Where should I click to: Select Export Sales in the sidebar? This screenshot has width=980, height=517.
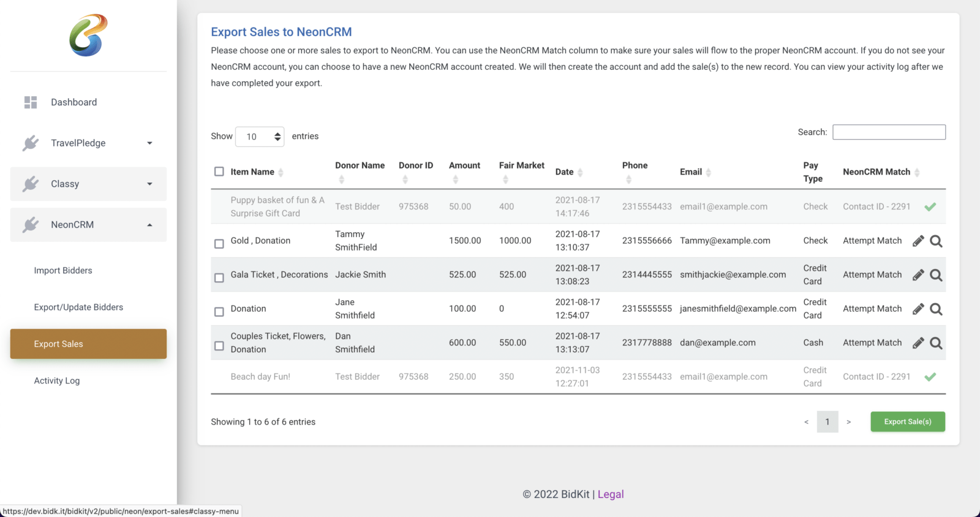[88, 344]
